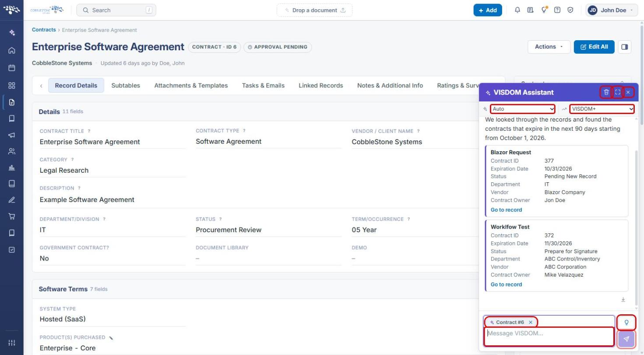This screenshot has height=355, width=644.
Task: Click the shield check icon in header
Action: [570, 10]
